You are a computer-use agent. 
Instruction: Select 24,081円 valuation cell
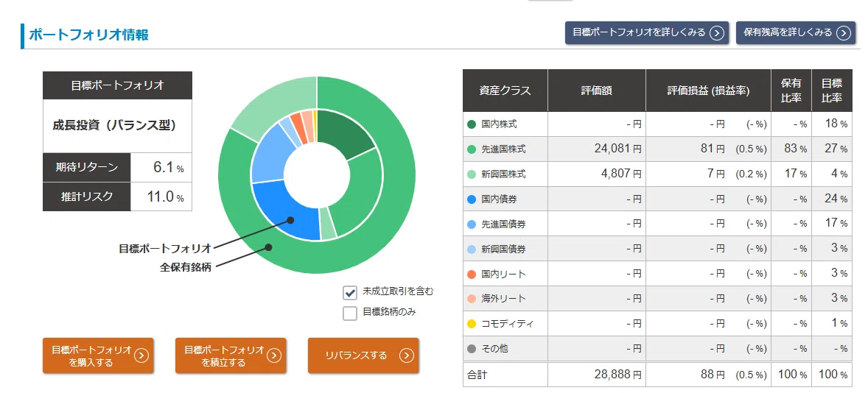click(596, 149)
